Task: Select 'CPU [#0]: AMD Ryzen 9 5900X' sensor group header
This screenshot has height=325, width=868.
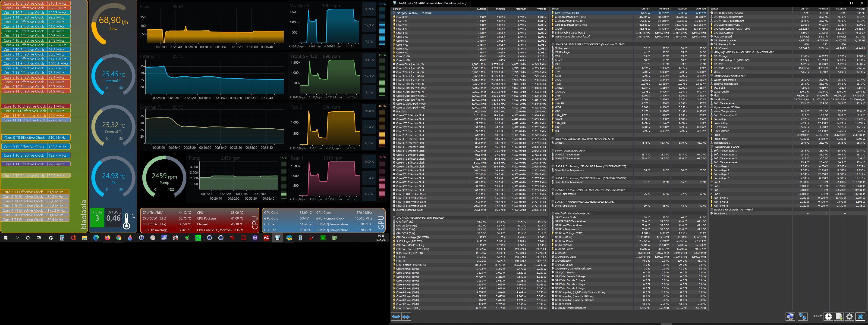Action: point(470,13)
